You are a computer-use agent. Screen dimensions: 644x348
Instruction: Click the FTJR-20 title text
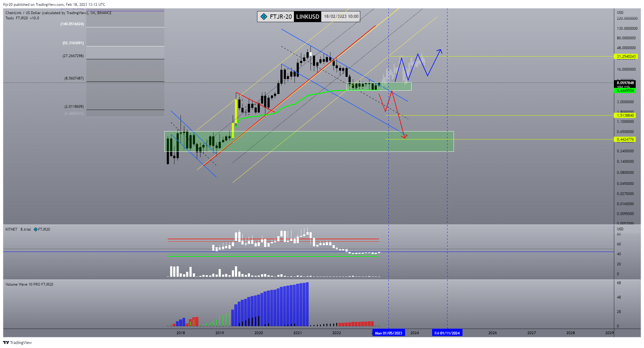pyautogui.click(x=281, y=17)
